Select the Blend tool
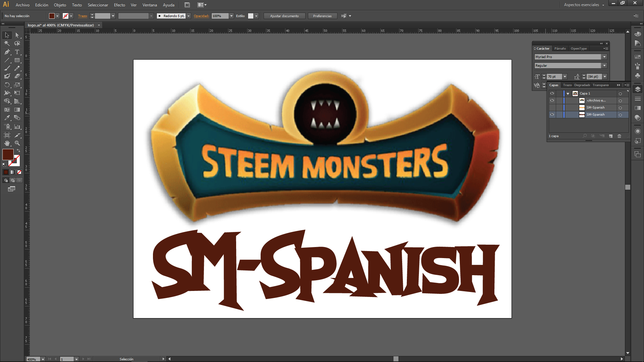The image size is (644, 362). (17, 118)
